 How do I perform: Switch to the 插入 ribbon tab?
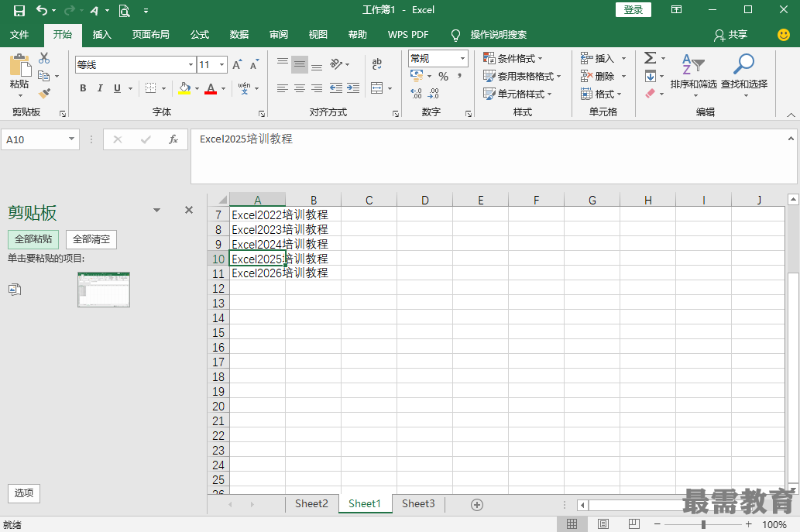click(101, 35)
